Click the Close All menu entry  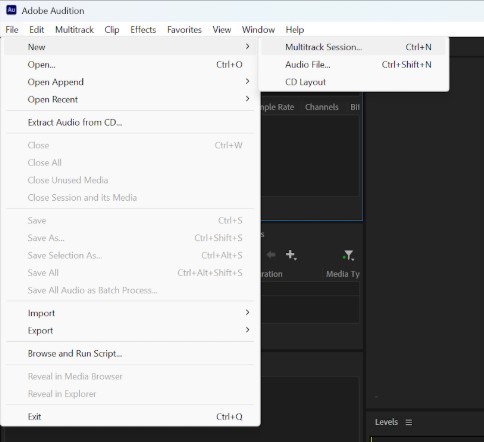[x=130, y=163]
